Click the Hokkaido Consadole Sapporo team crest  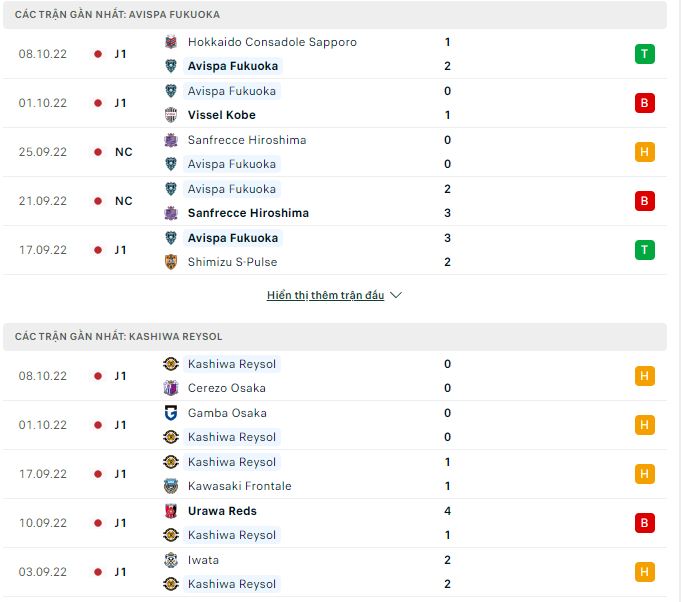171,42
